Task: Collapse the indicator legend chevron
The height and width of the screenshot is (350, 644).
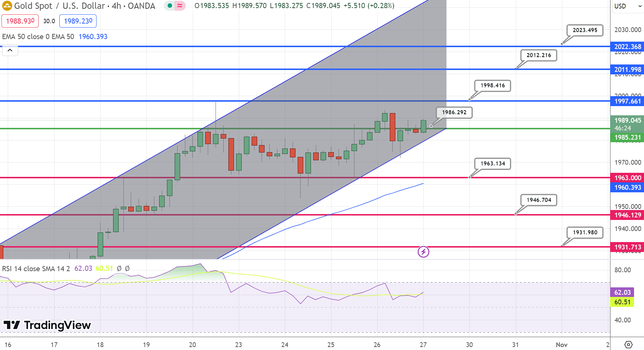Action: click(10, 50)
